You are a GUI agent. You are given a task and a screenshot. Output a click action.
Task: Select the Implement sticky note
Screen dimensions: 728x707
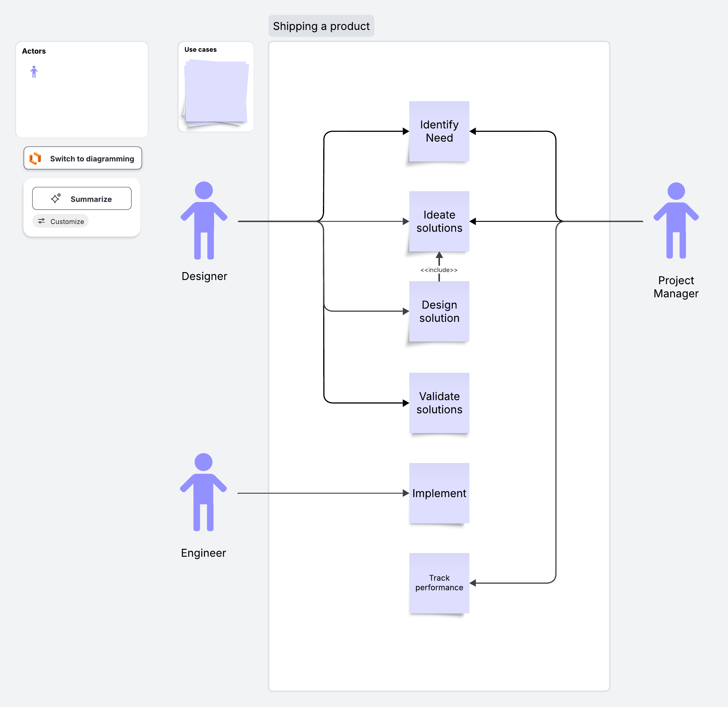(439, 493)
